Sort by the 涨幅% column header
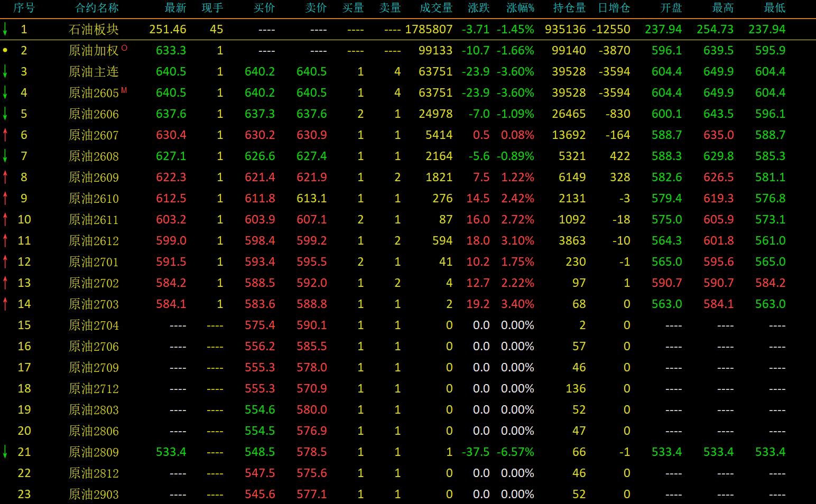Viewport: 816px width, 504px height. click(x=521, y=8)
